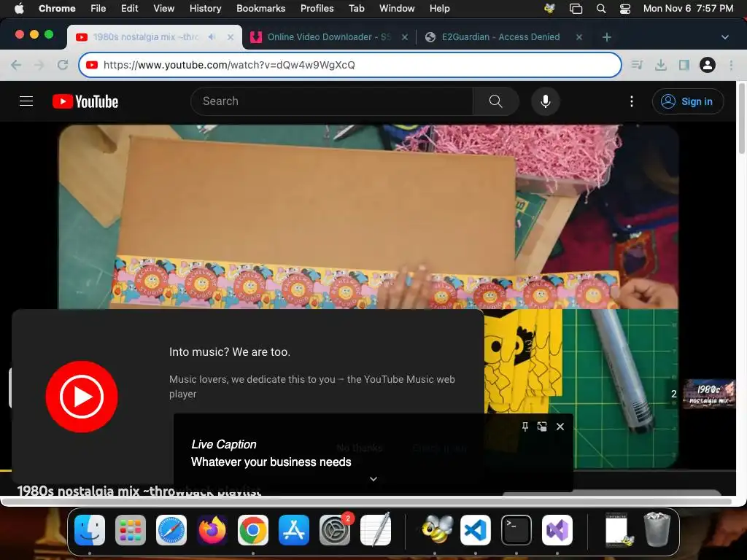Open Visual Studio Code from Dock
The image size is (747, 560).
click(476, 530)
